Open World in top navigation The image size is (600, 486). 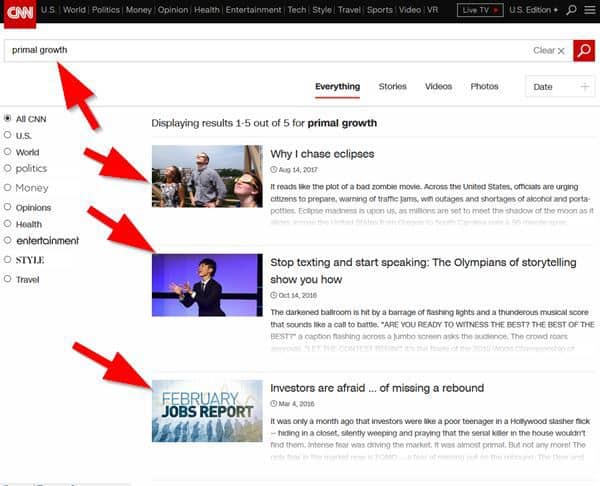tap(74, 10)
